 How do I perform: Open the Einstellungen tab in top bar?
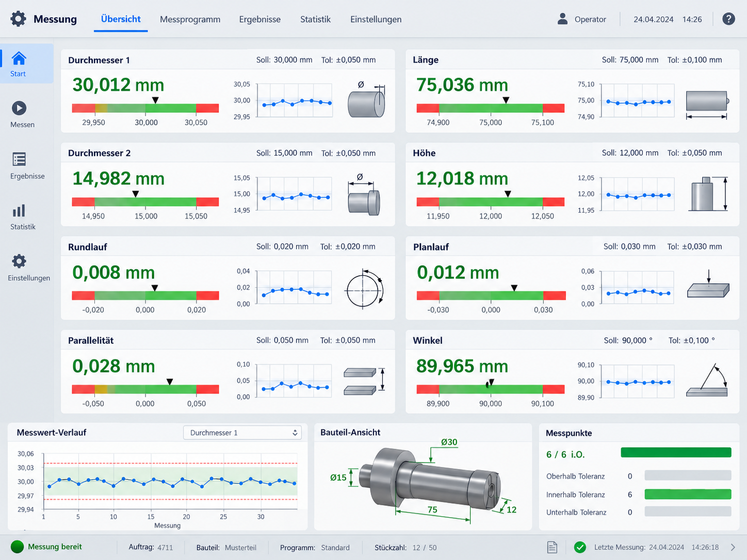[376, 19]
